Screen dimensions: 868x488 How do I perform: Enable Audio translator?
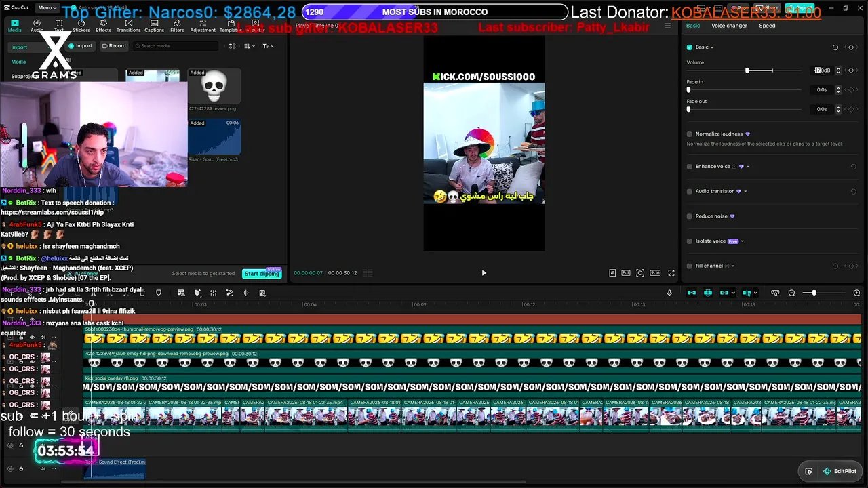[x=690, y=191]
